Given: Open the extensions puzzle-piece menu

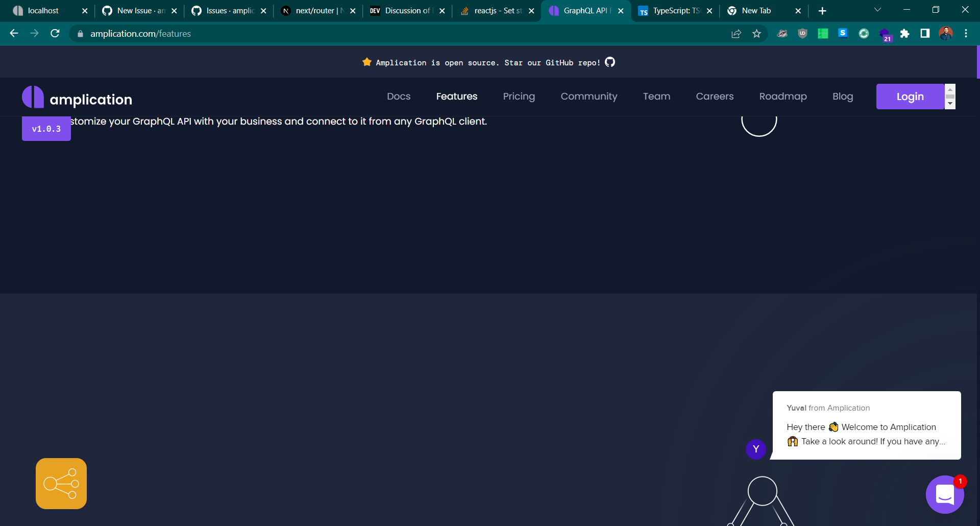Looking at the screenshot, I should [905, 34].
